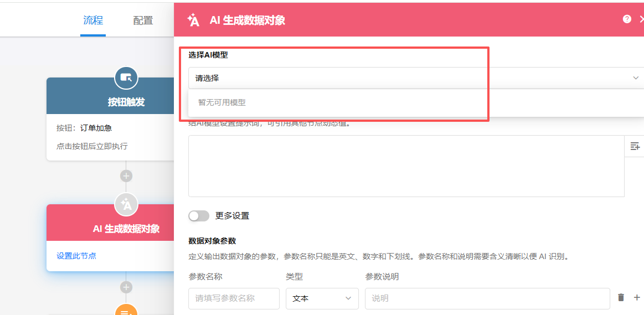Delete the parameter row with trash icon
The height and width of the screenshot is (315, 644).
pyautogui.click(x=621, y=297)
